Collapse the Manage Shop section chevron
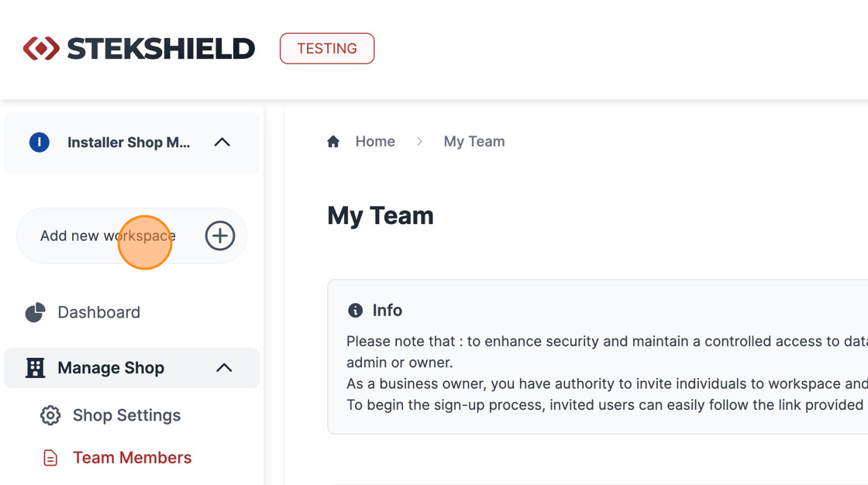Viewport: 868px width, 485px height. [224, 368]
